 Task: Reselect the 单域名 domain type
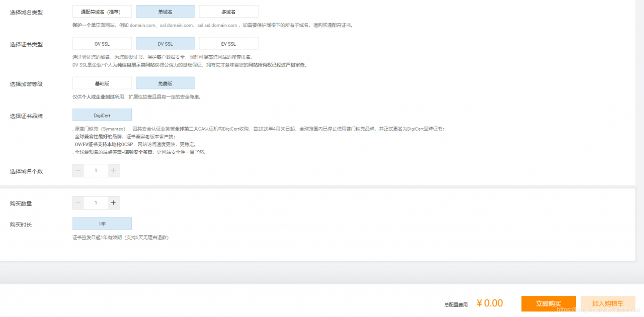tap(165, 11)
